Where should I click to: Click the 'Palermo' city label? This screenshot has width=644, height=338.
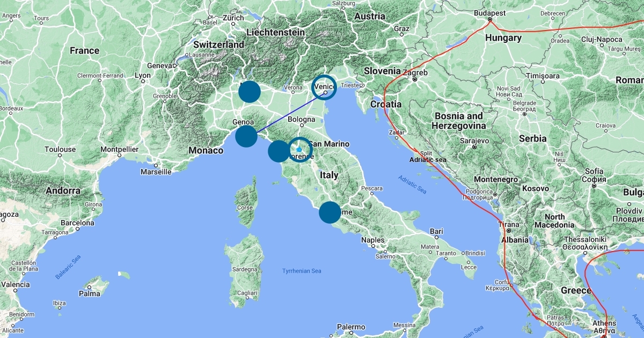pos(351,327)
